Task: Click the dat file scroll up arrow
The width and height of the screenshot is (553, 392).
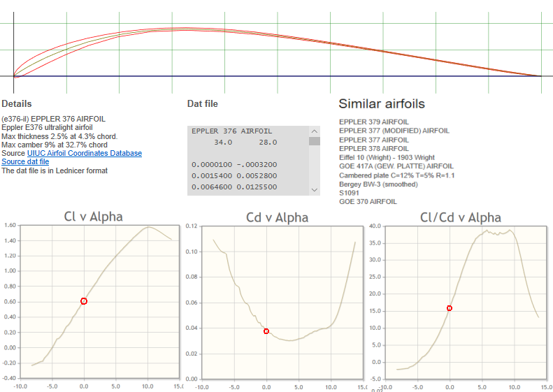Action: [315, 131]
